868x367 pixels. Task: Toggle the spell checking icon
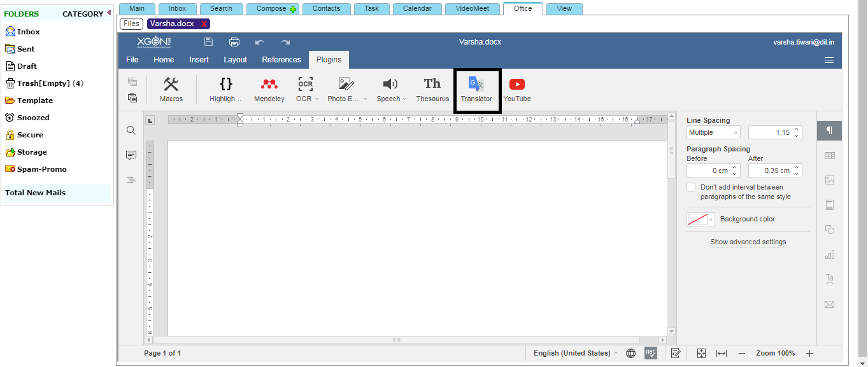click(651, 353)
